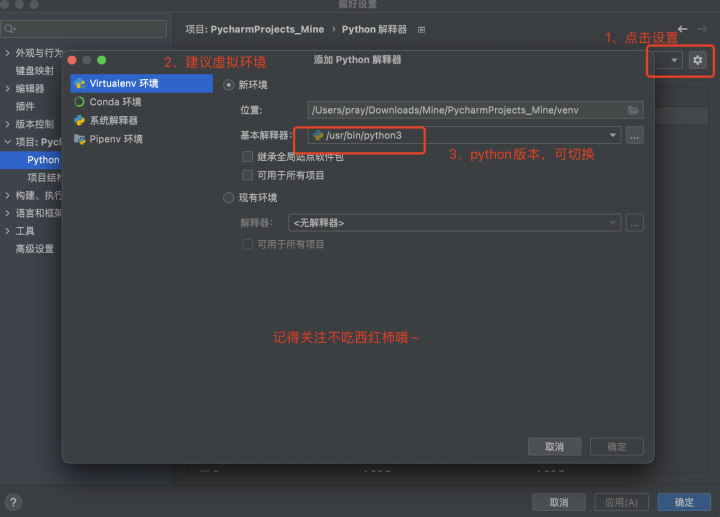This screenshot has width=720, height=517.
Task: Open the <无解释器> interpreter dropdown
Action: pyautogui.click(x=455, y=223)
